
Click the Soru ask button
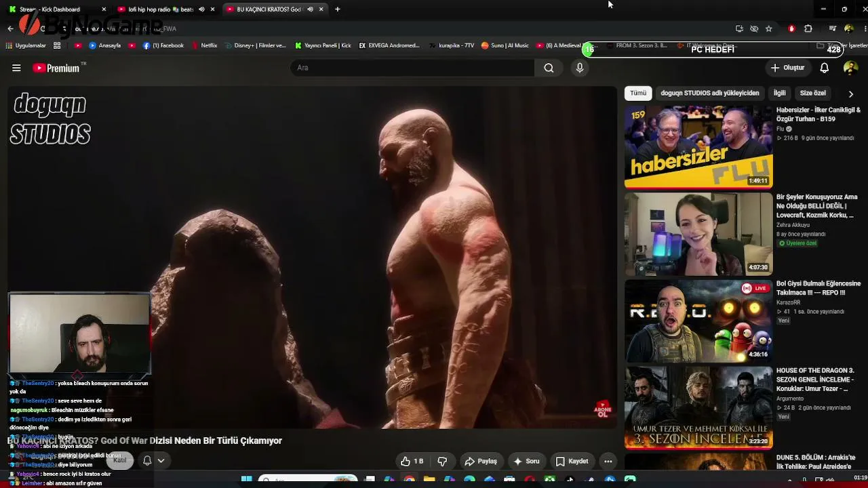click(x=526, y=462)
